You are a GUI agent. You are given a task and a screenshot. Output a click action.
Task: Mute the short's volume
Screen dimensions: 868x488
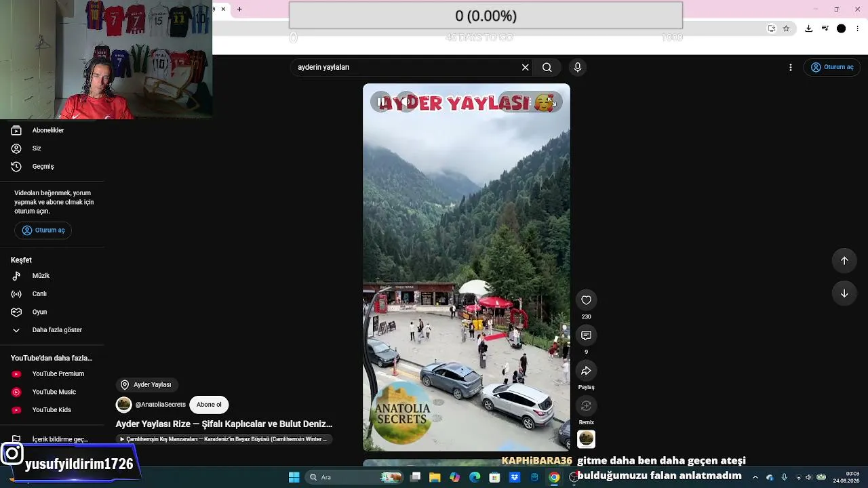click(x=406, y=102)
